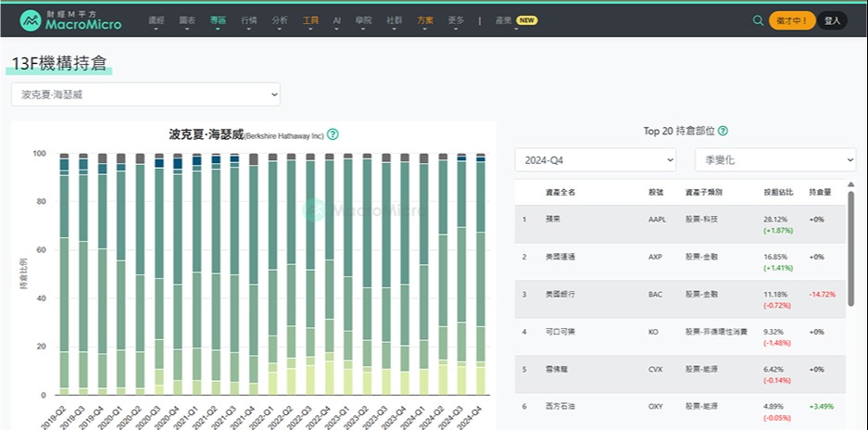This screenshot has width=868, height=430.
Task: Open the 總經 menu
Action: pos(157,20)
